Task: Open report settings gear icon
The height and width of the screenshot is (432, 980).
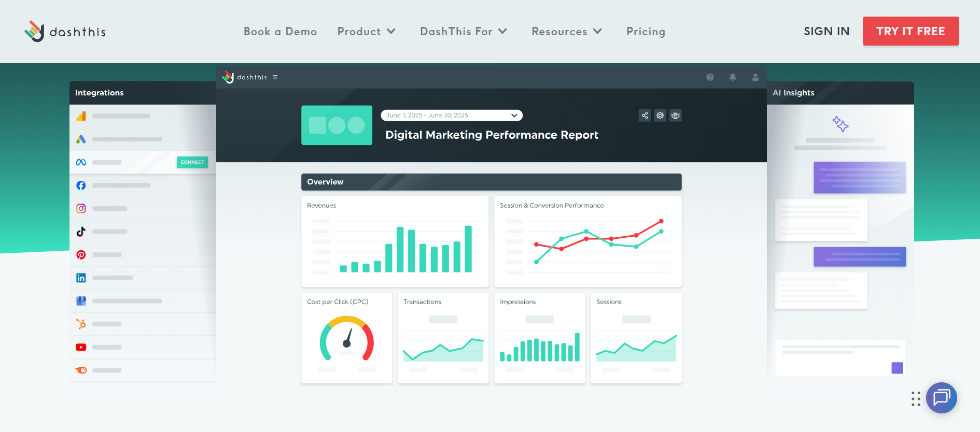Action: coord(660,116)
